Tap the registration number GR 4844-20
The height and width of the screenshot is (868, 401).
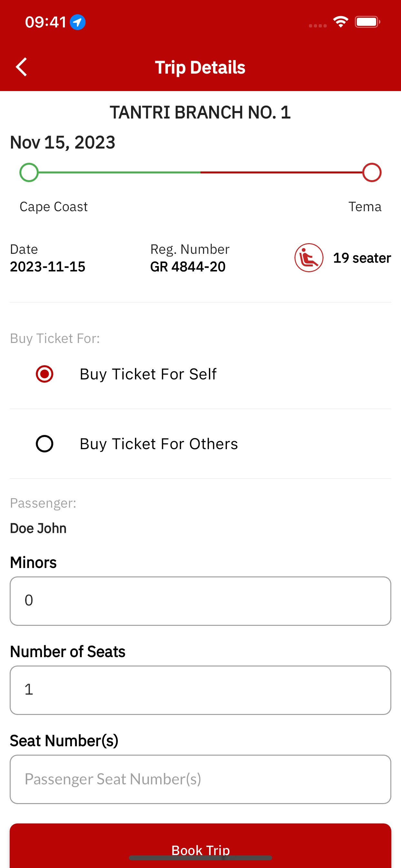click(188, 266)
